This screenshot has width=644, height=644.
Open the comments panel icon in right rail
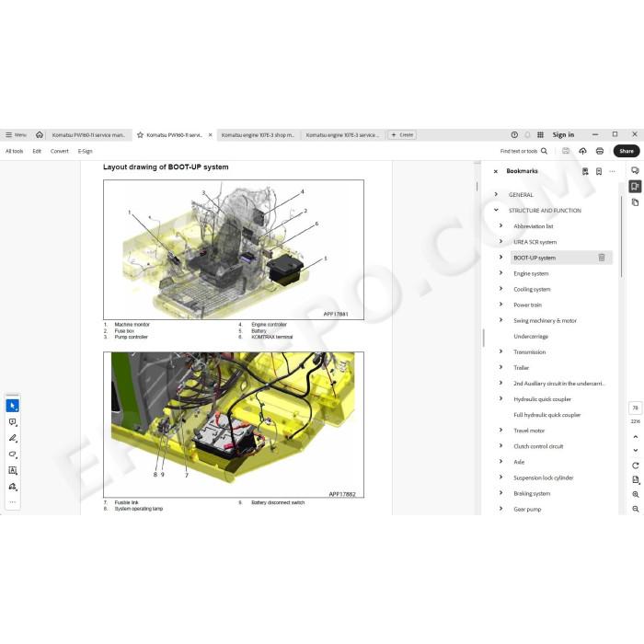pyautogui.click(x=635, y=170)
